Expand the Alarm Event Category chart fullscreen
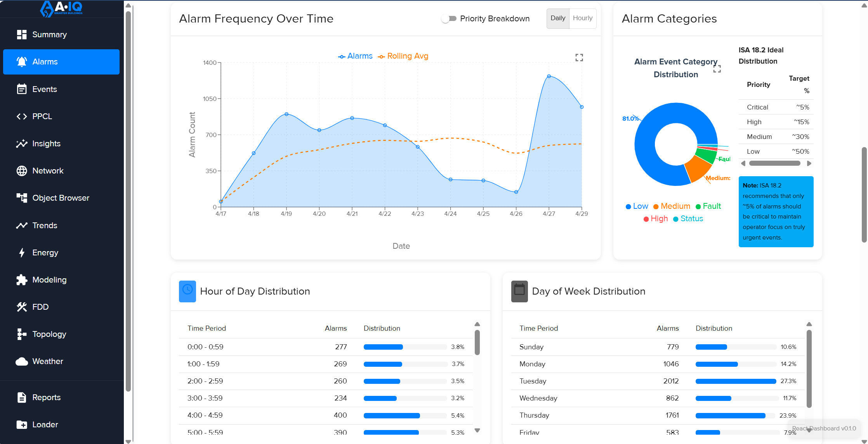 tap(717, 69)
